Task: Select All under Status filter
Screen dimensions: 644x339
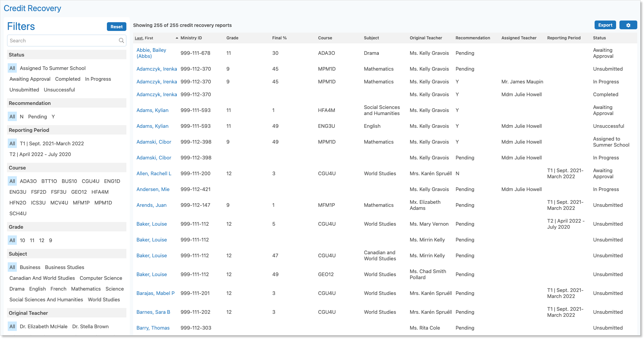Action: (12, 68)
